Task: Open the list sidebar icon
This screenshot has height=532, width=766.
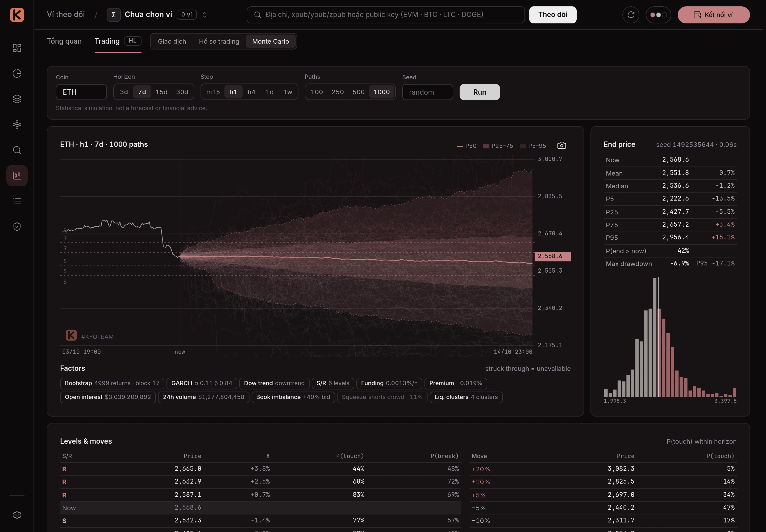Action: click(x=17, y=201)
